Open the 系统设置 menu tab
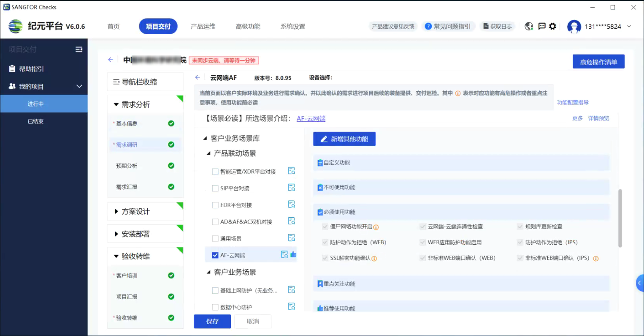This screenshot has width=644, height=336. (292, 26)
